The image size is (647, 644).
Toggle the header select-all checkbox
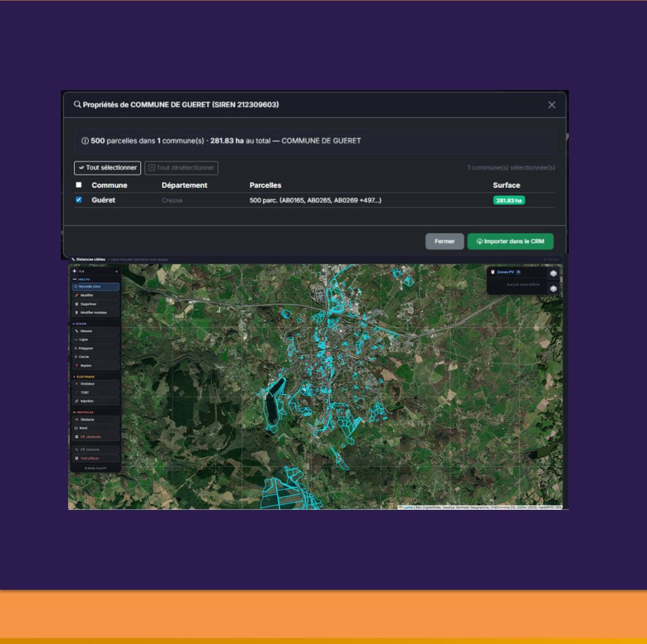point(79,185)
